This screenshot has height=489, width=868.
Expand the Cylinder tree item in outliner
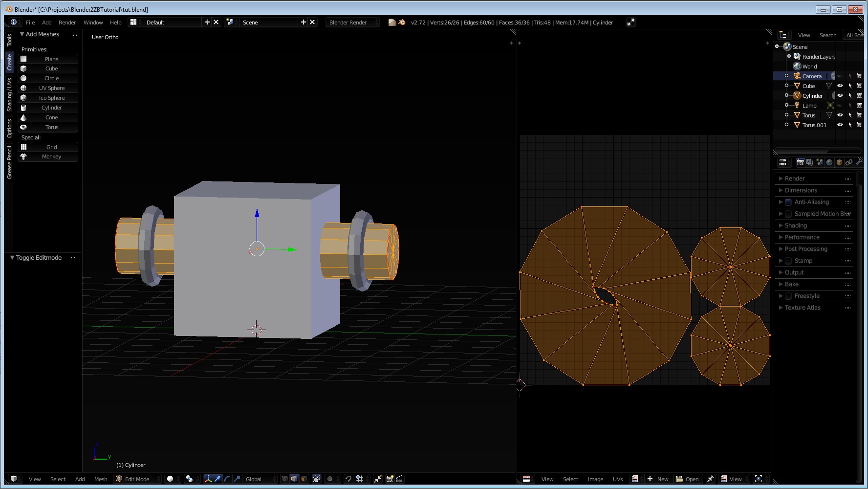786,96
